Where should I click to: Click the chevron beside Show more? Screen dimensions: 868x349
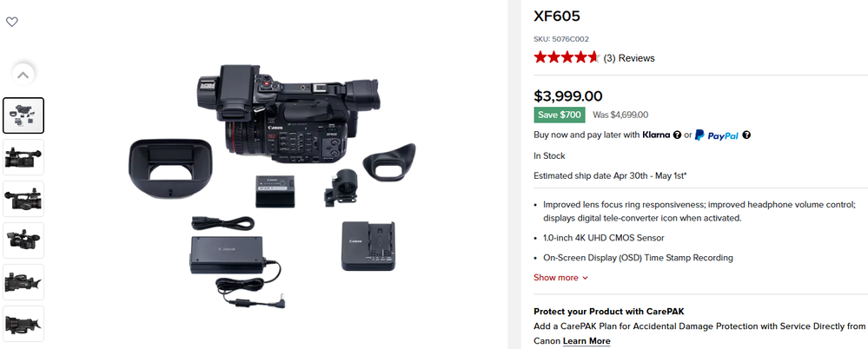(x=585, y=278)
